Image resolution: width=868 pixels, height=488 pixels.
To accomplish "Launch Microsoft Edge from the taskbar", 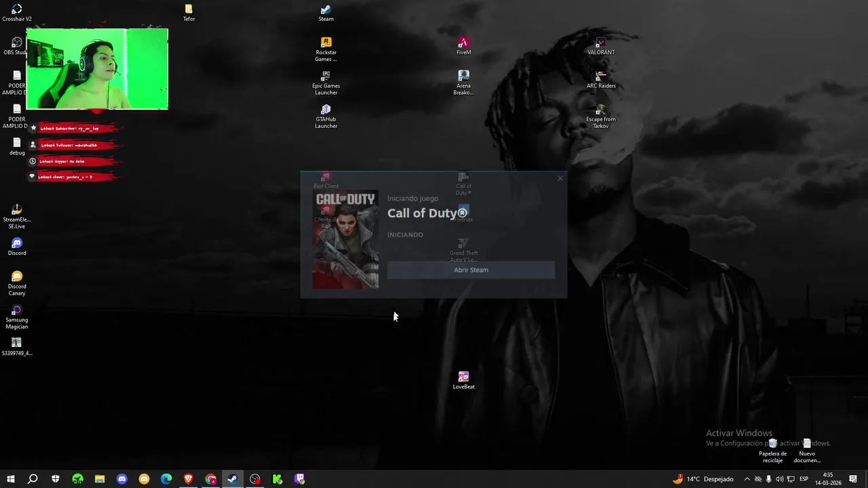I will [x=166, y=479].
